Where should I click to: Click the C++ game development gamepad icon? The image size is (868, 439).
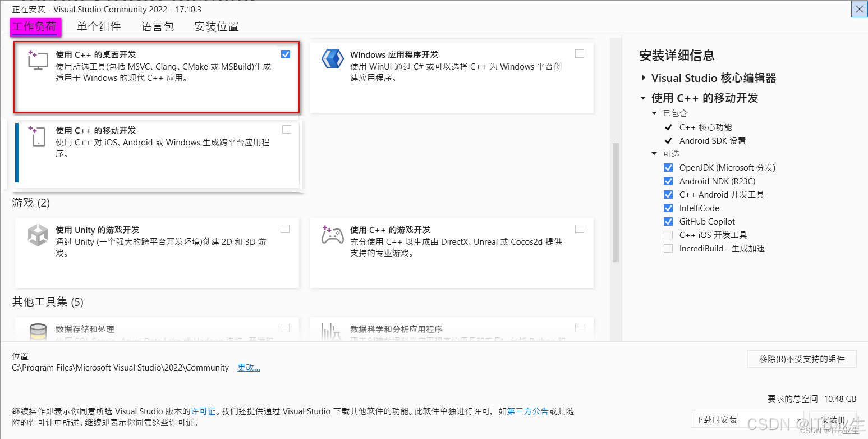click(332, 235)
